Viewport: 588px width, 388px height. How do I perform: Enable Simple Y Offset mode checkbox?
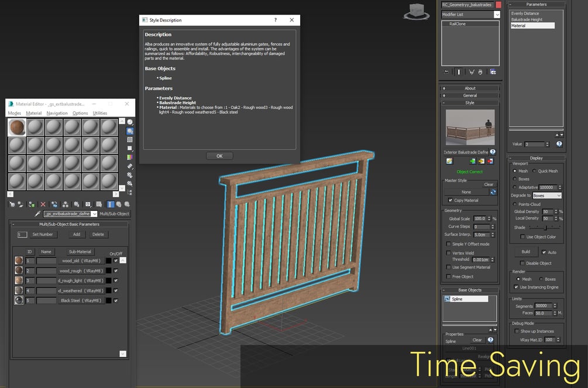pos(449,244)
